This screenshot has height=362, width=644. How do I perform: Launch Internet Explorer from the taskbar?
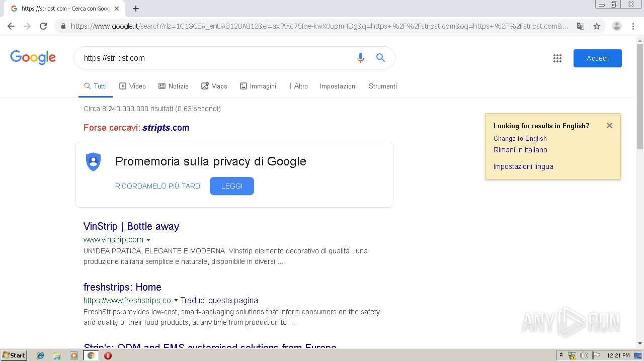40,355
